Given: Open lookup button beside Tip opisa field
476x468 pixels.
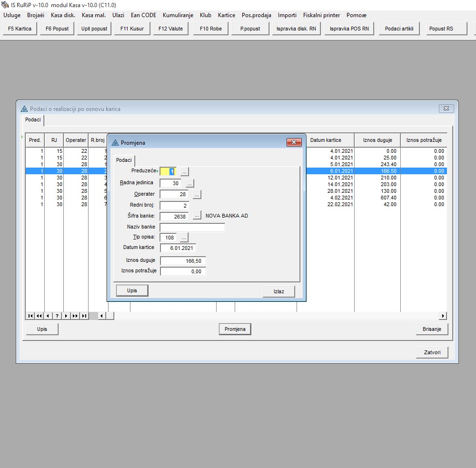Looking at the screenshot, I should click(x=184, y=237).
